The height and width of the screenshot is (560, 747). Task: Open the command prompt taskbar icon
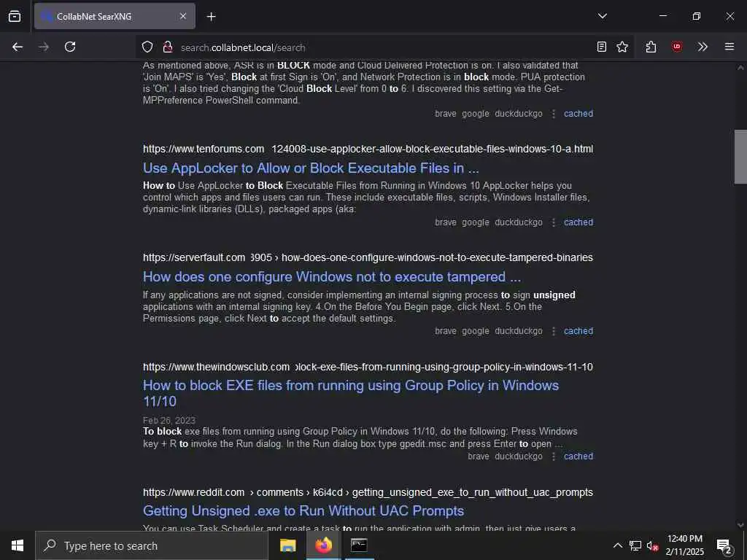359,545
